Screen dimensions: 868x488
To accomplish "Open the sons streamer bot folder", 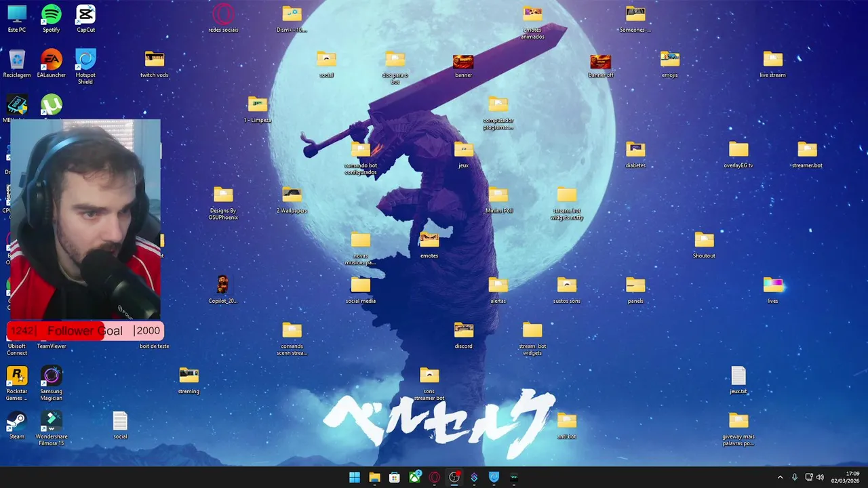I will [x=429, y=384].
